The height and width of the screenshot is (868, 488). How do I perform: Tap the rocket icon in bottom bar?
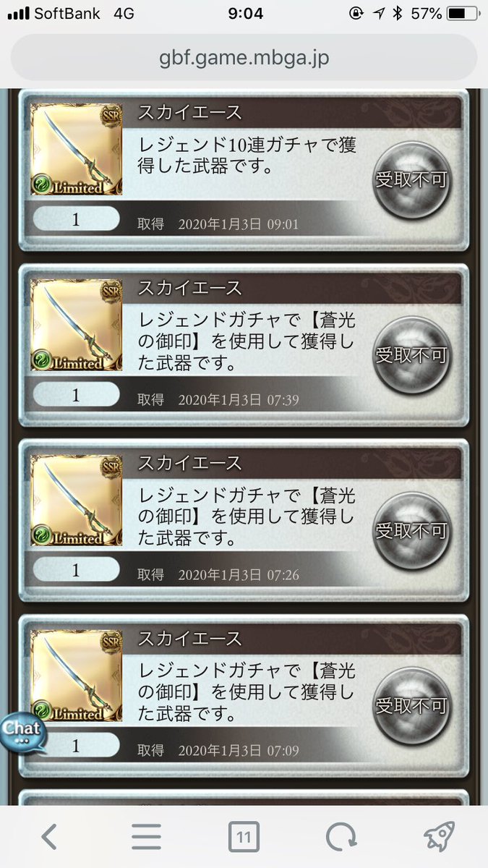pos(439,837)
